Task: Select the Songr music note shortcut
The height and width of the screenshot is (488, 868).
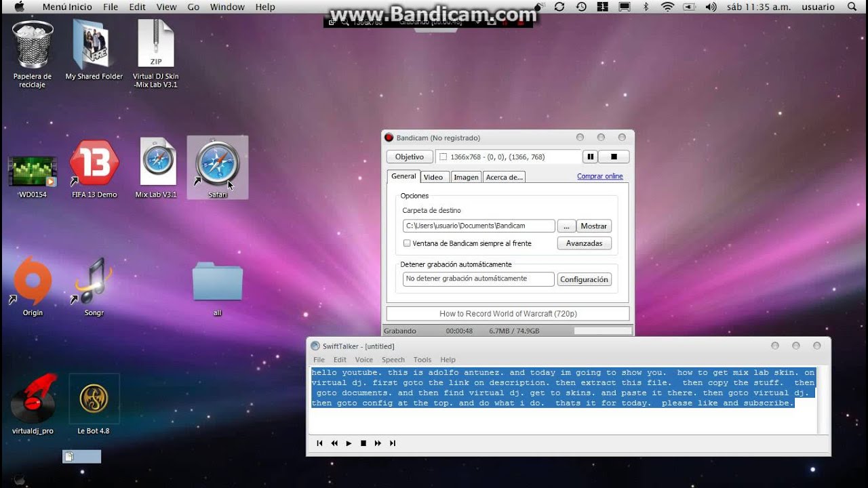Action: [x=94, y=286]
